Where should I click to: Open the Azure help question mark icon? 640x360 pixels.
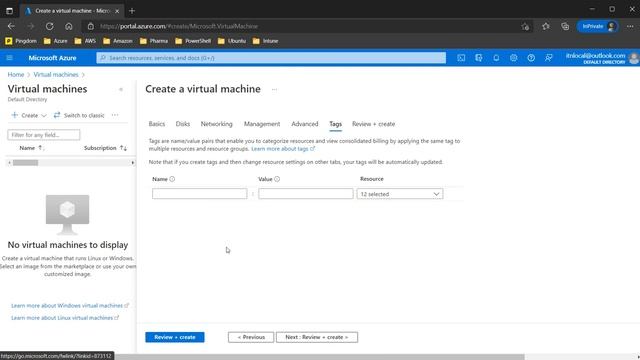[x=531, y=58]
